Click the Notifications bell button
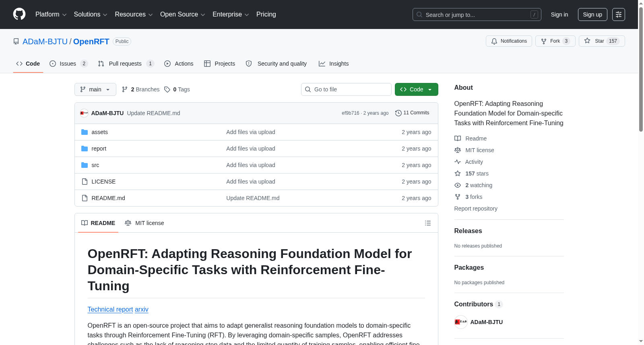Viewport: 644px width, 345px height. click(x=509, y=41)
